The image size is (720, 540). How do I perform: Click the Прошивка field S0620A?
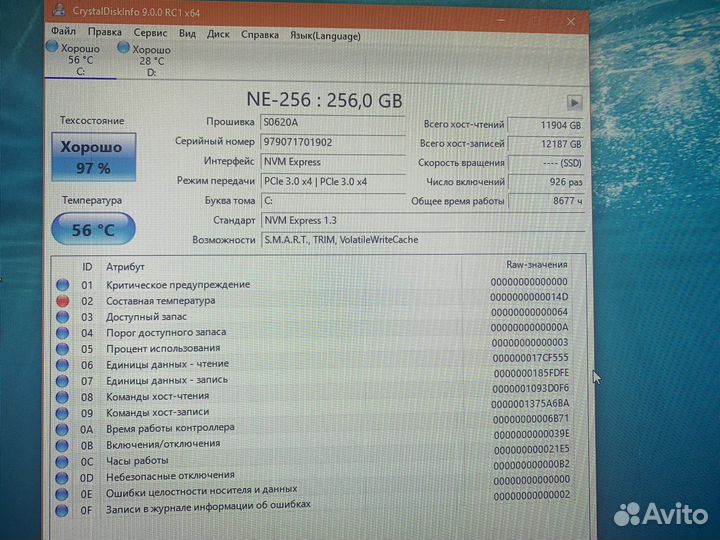[x=333, y=123]
